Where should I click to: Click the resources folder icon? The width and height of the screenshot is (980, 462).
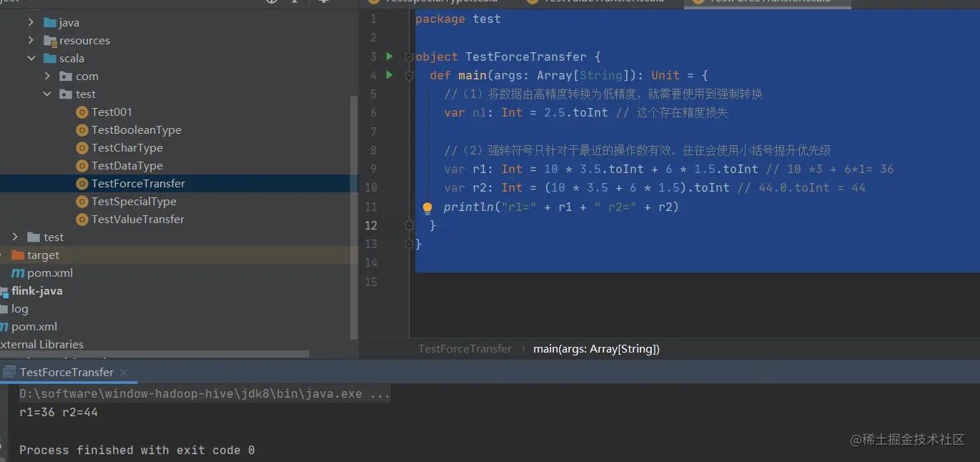tap(50, 41)
